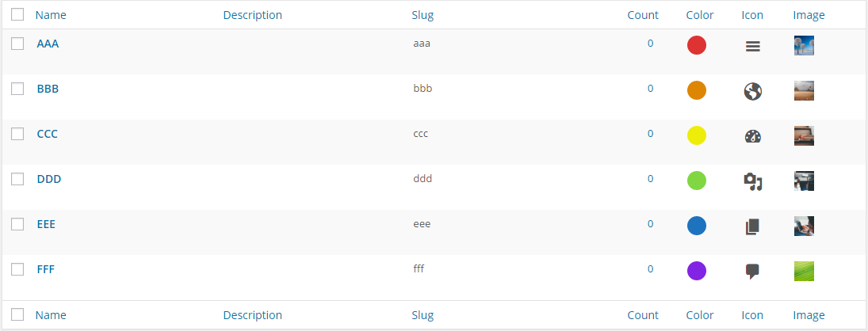Click the red color swatch for AAA

697,45
